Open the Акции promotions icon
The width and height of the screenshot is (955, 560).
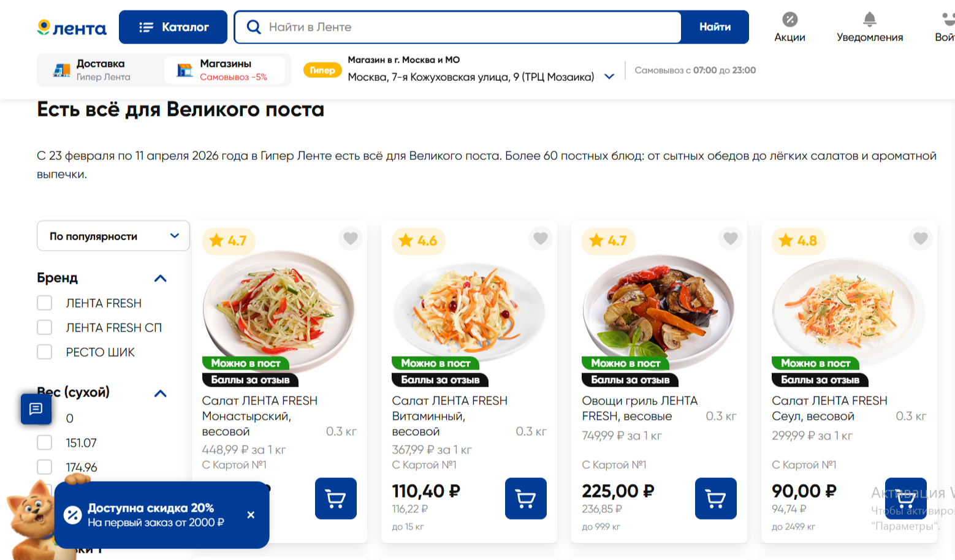[789, 27]
